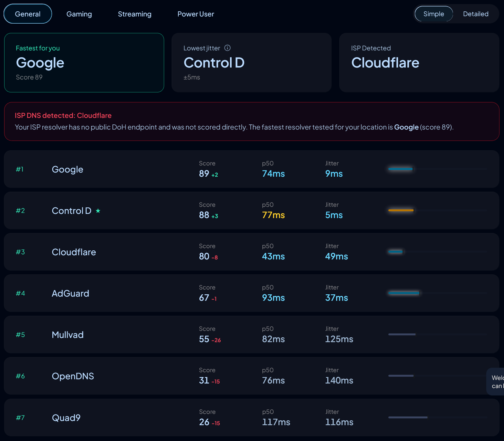
Task: Click bold Google link in warning banner
Action: [x=406, y=127]
